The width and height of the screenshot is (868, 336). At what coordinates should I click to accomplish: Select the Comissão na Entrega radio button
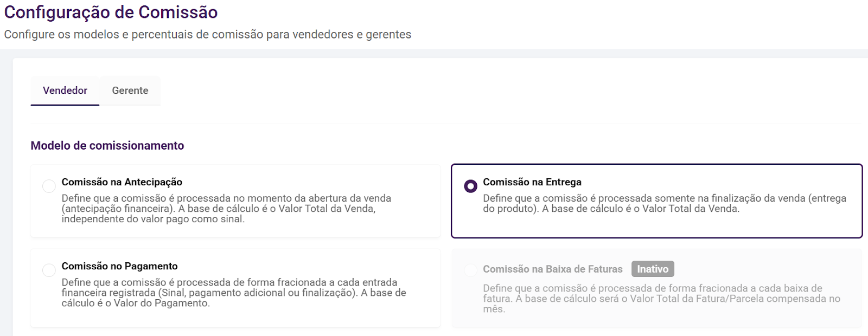[470, 186]
